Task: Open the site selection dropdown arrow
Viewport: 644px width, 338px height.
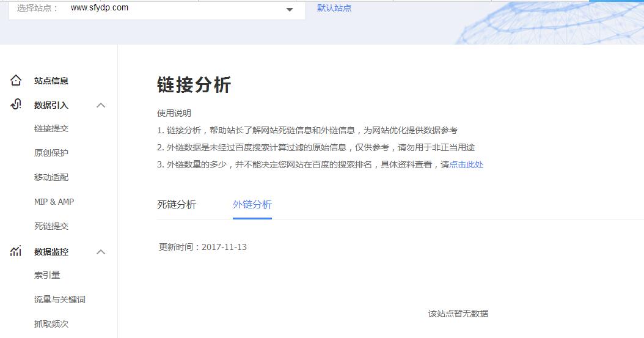Action: point(290,9)
